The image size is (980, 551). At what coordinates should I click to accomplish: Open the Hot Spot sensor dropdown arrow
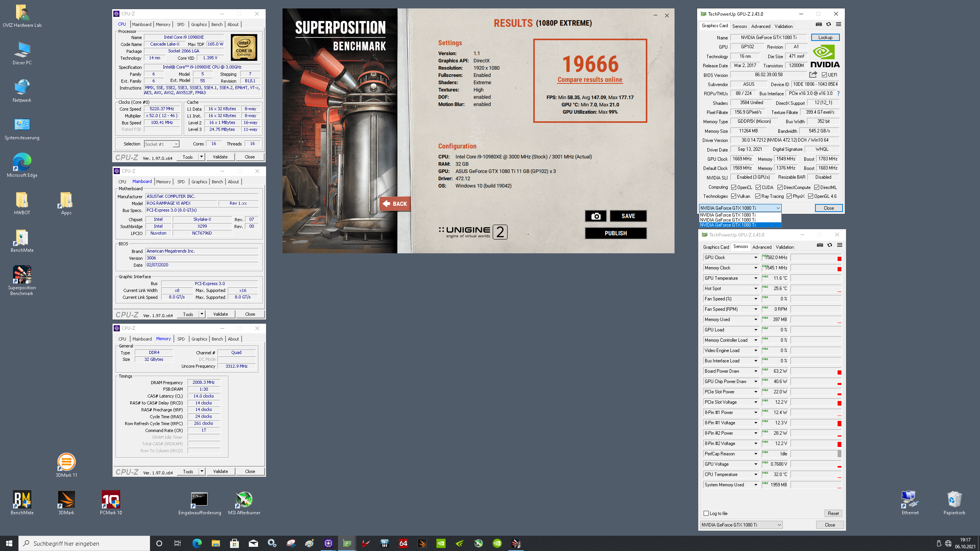755,289
